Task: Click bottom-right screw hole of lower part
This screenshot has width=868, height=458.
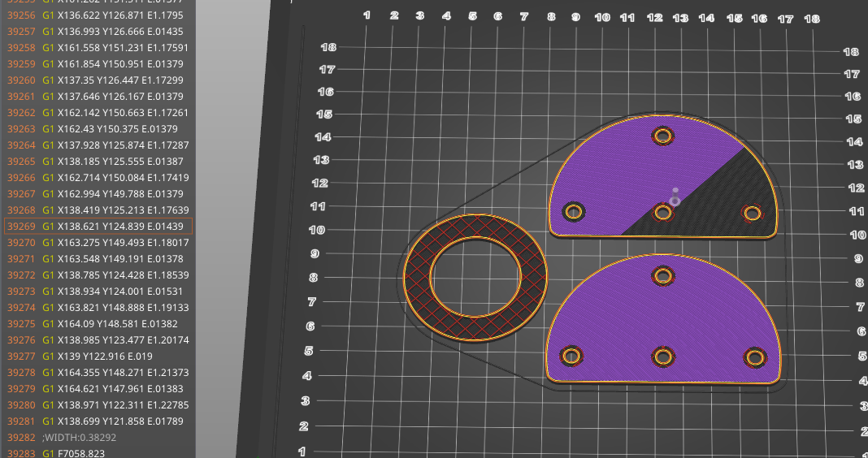Action: [755, 356]
